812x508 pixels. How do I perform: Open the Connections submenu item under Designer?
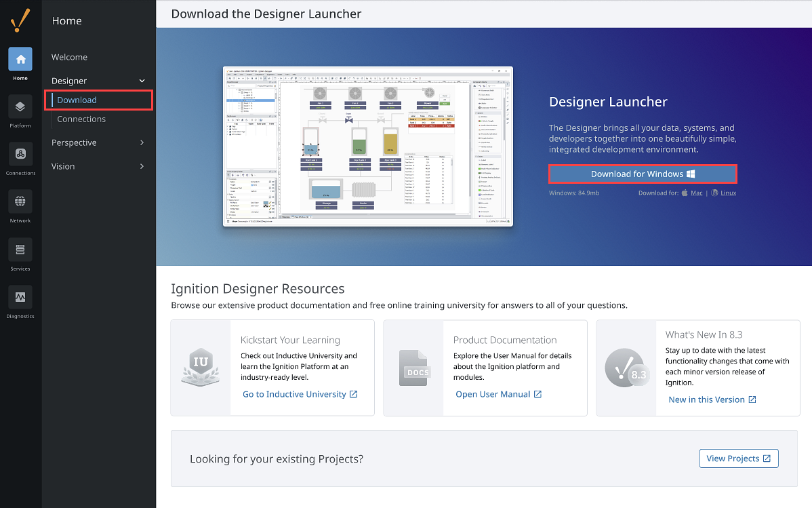tap(81, 119)
